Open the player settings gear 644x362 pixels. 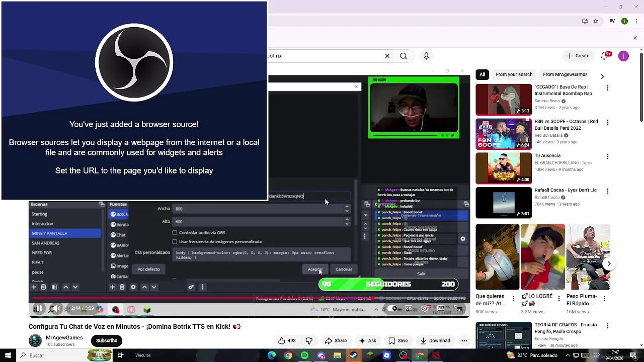(425, 309)
